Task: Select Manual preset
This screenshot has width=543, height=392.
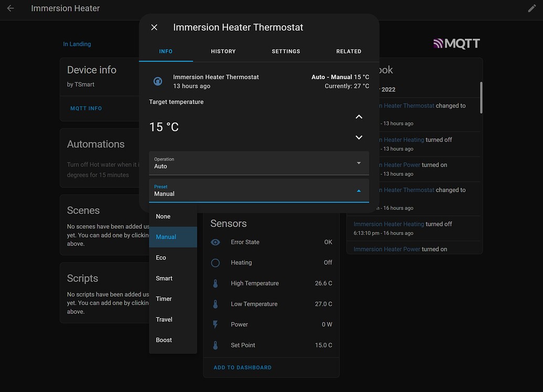Action: click(x=173, y=237)
